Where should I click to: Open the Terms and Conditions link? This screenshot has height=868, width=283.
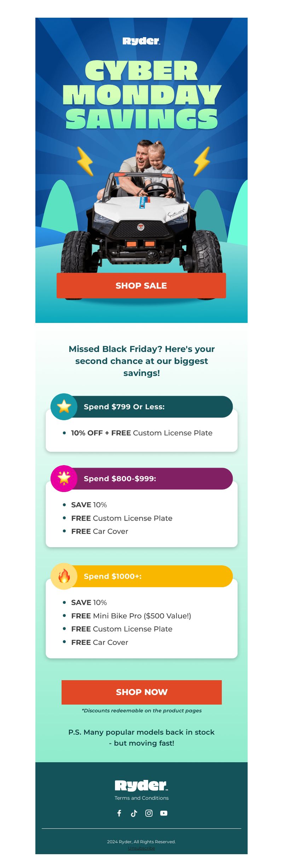tap(141, 798)
